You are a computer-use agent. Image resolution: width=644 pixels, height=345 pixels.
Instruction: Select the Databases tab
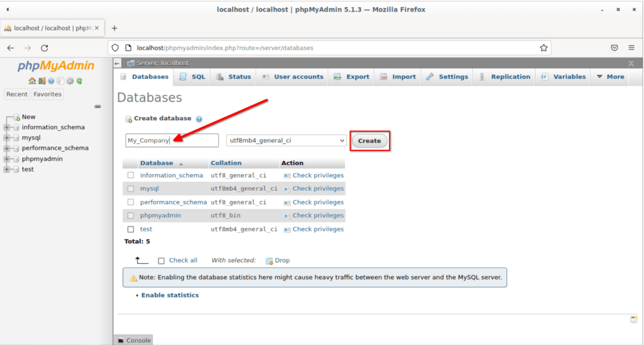click(144, 77)
